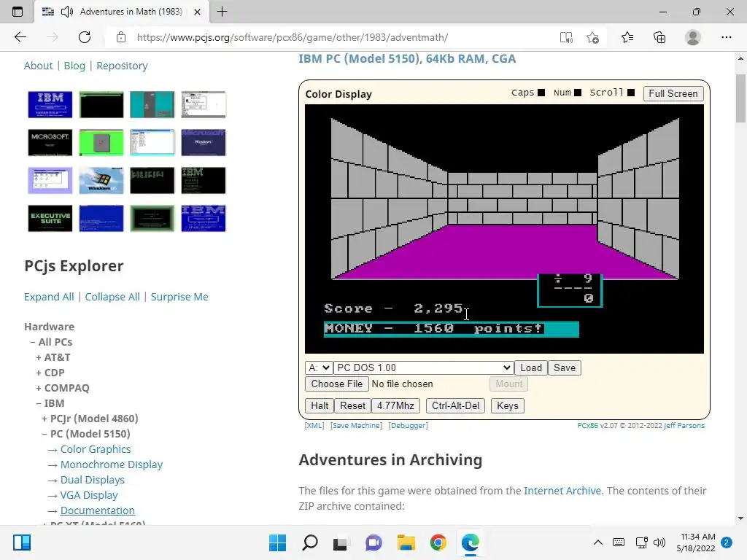Click the blue IBM logo thumbnail
Viewport: 747px width, 560px height.
[50, 104]
